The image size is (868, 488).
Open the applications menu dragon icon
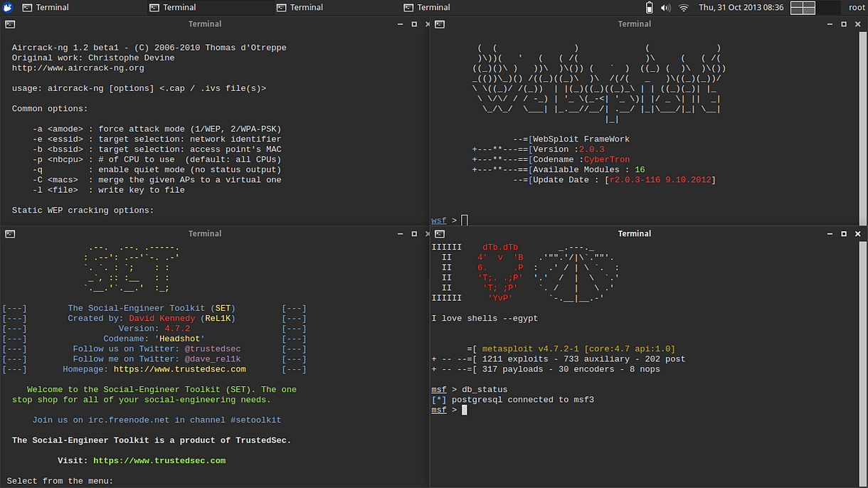coord(7,7)
